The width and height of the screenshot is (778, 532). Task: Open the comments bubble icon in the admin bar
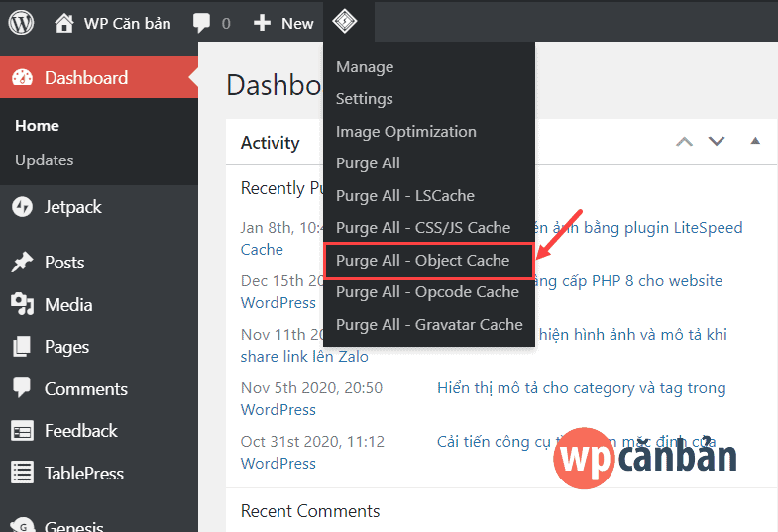click(x=201, y=23)
